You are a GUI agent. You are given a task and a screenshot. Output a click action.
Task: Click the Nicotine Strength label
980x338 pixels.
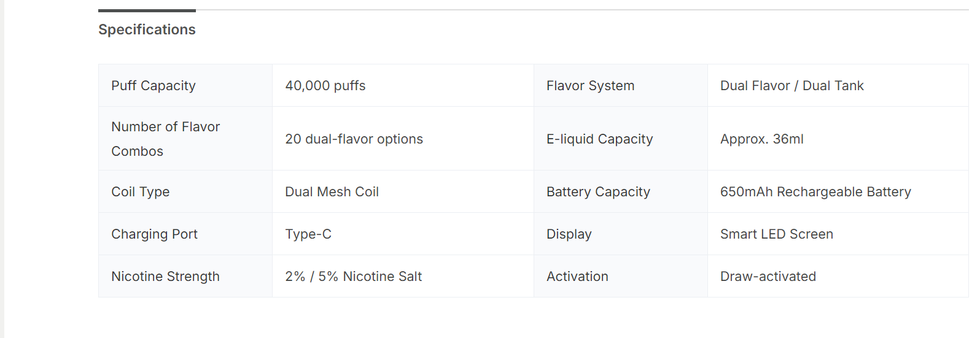coord(165,277)
